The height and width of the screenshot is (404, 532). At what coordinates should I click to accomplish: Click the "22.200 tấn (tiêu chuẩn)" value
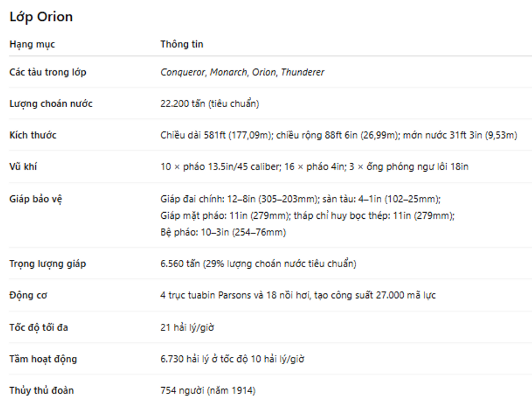209,104
